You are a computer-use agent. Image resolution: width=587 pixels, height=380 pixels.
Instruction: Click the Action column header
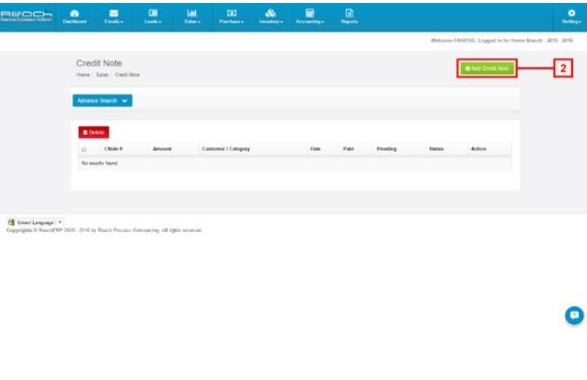click(478, 149)
